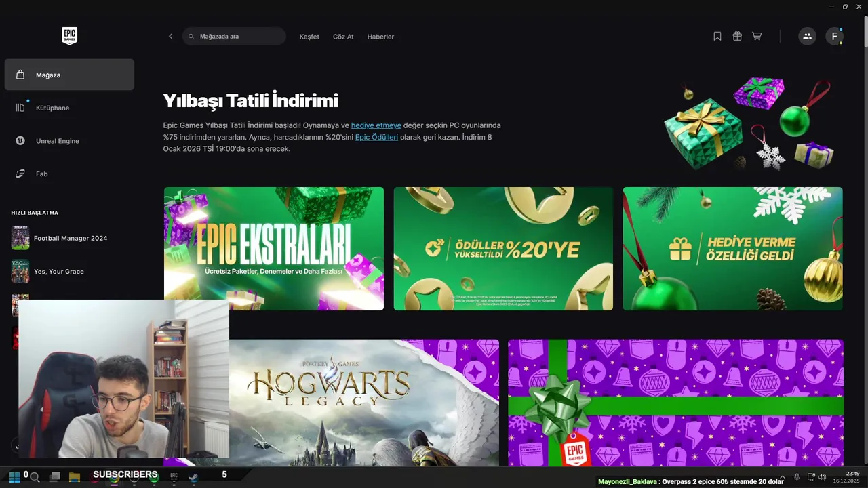Open the Ödüller Yükseltildi %20'ye banner

pos(503,249)
